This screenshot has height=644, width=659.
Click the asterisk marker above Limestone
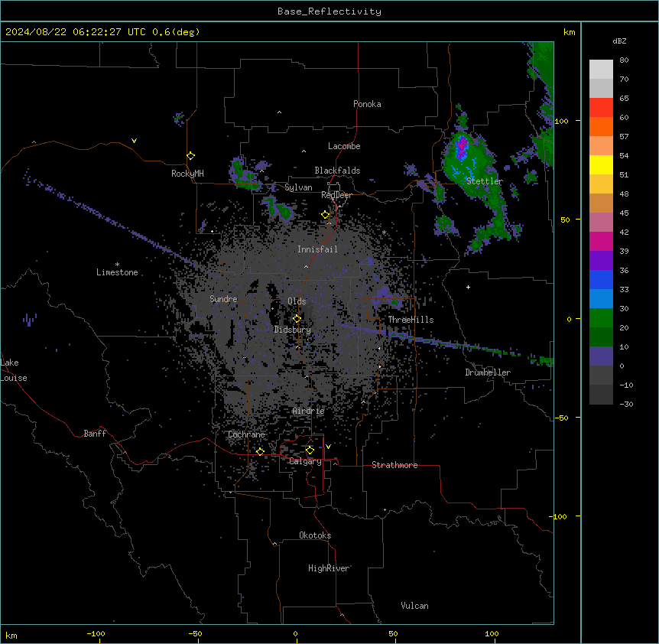(x=117, y=265)
